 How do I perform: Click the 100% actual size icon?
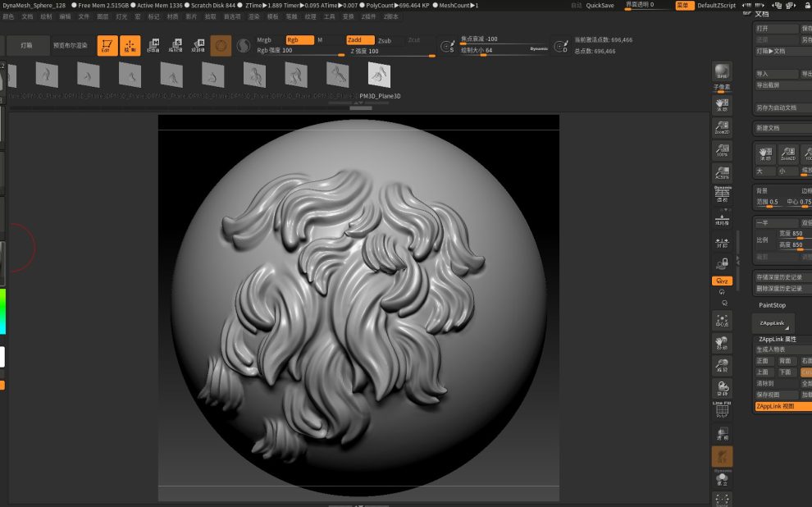pos(722,149)
